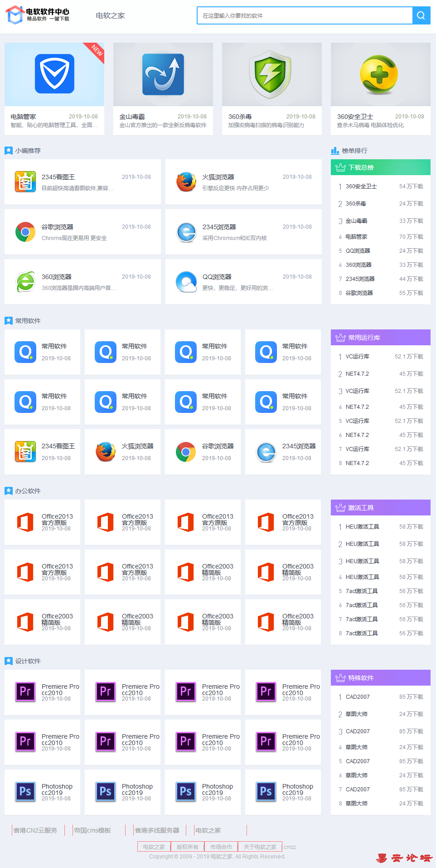
Task: Open 谷歌浏览器 in the download ranking
Action: 359,293
